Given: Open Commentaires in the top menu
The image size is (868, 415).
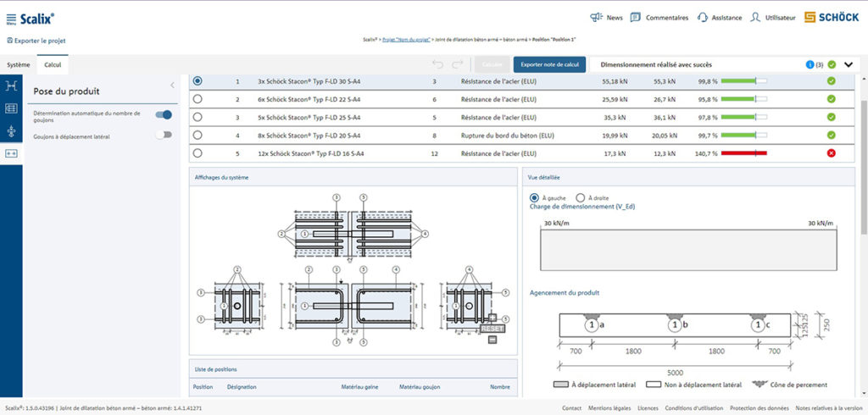Looking at the screenshot, I should (x=667, y=18).
